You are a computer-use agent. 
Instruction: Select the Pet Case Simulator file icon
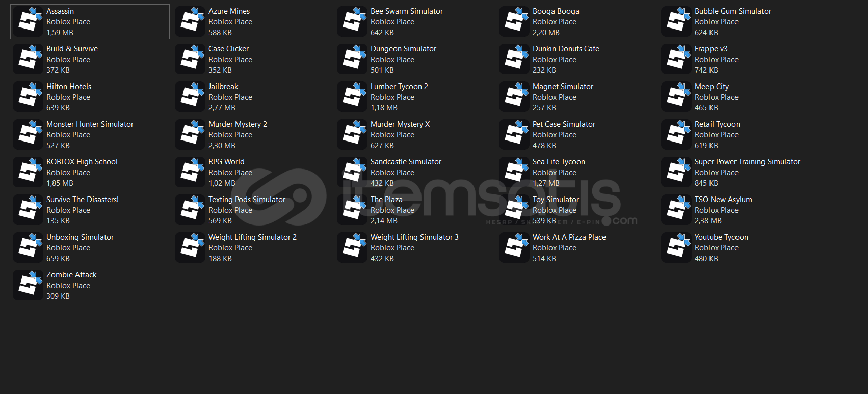click(x=515, y=134)
